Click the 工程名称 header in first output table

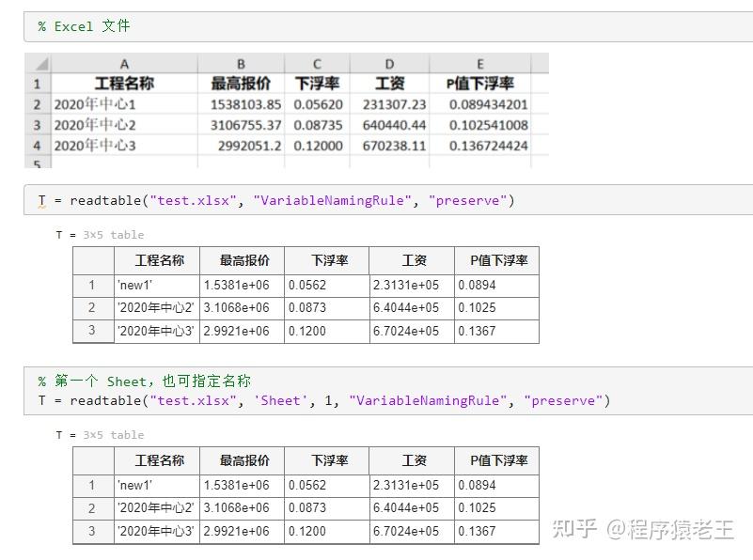(x=163, y=260)
